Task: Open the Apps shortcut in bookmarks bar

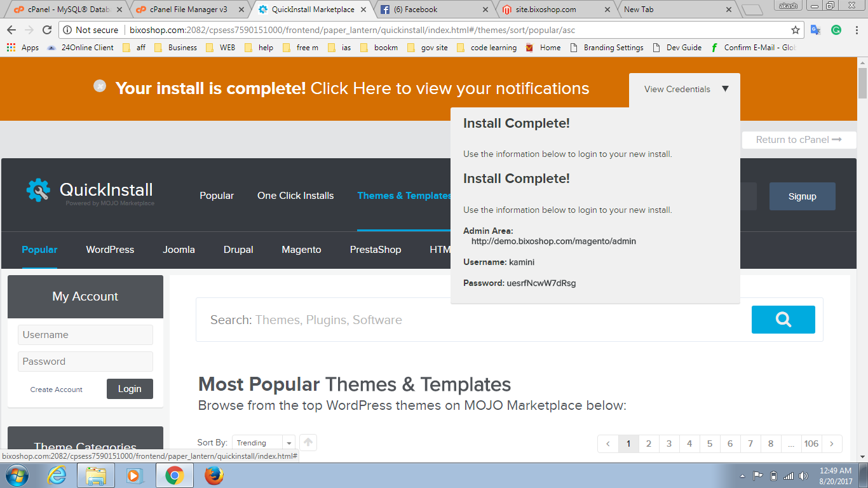Action: click(x=23, y=48)
